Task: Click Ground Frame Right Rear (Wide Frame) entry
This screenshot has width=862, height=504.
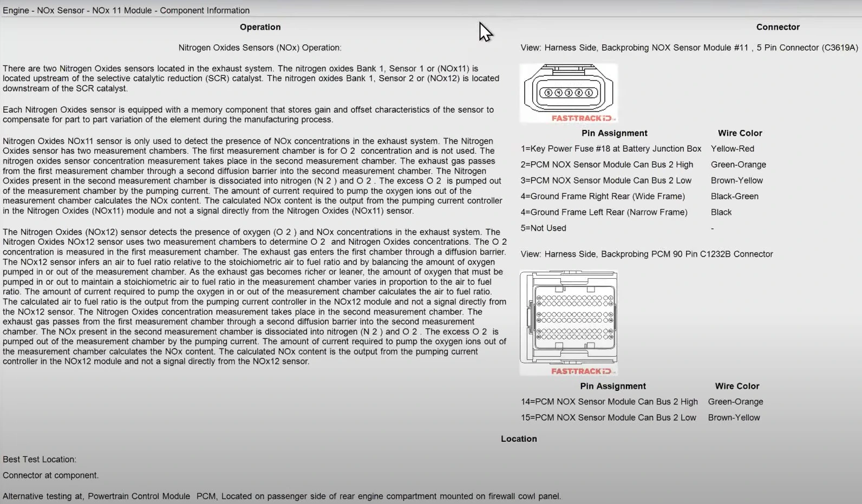Action: tap(603, 197)
